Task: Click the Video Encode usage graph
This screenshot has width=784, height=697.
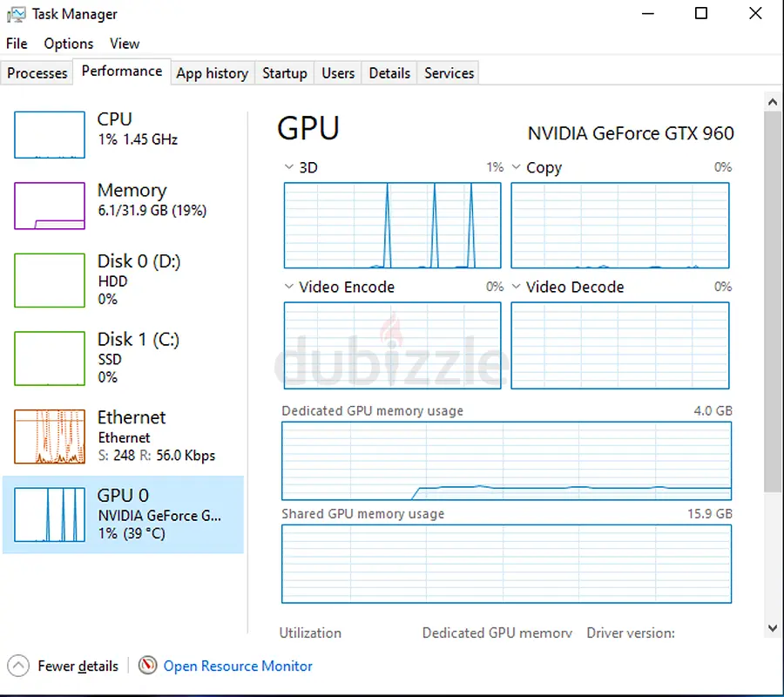Action: pos(393,345)
